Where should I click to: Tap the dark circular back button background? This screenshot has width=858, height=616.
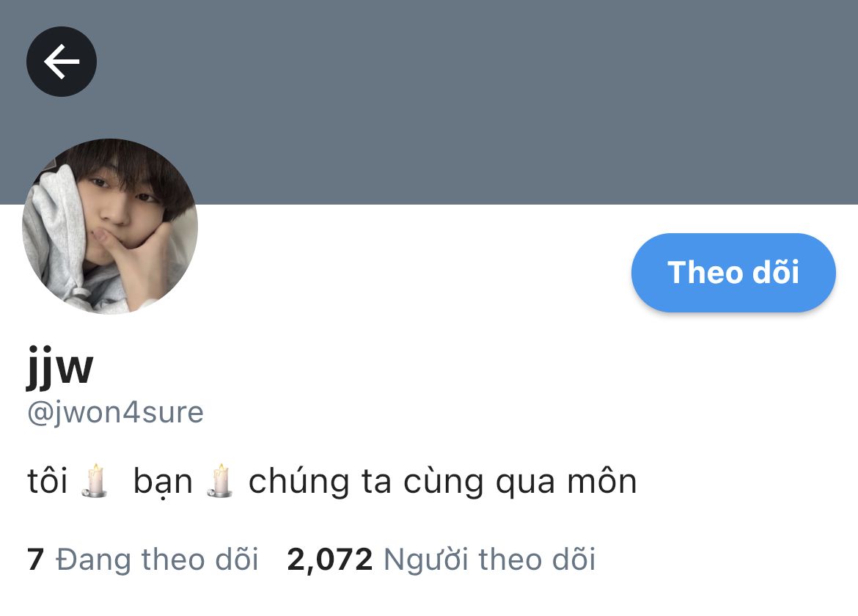(x=62, y=62)
